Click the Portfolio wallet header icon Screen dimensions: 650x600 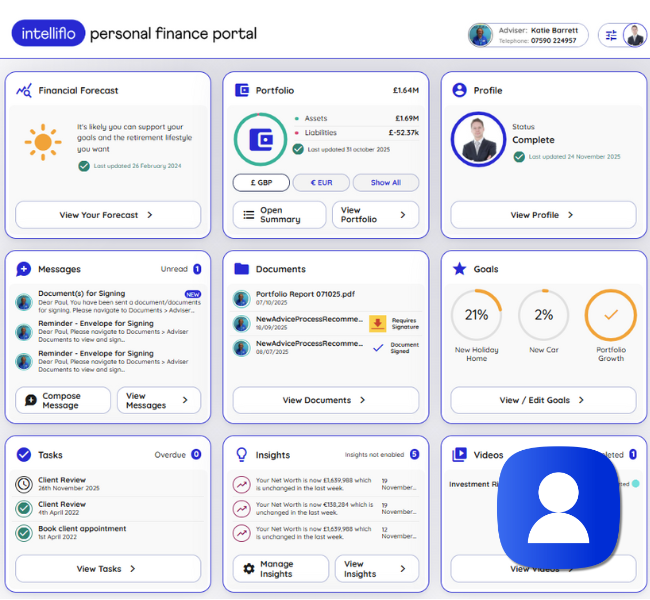pos(241,90)
